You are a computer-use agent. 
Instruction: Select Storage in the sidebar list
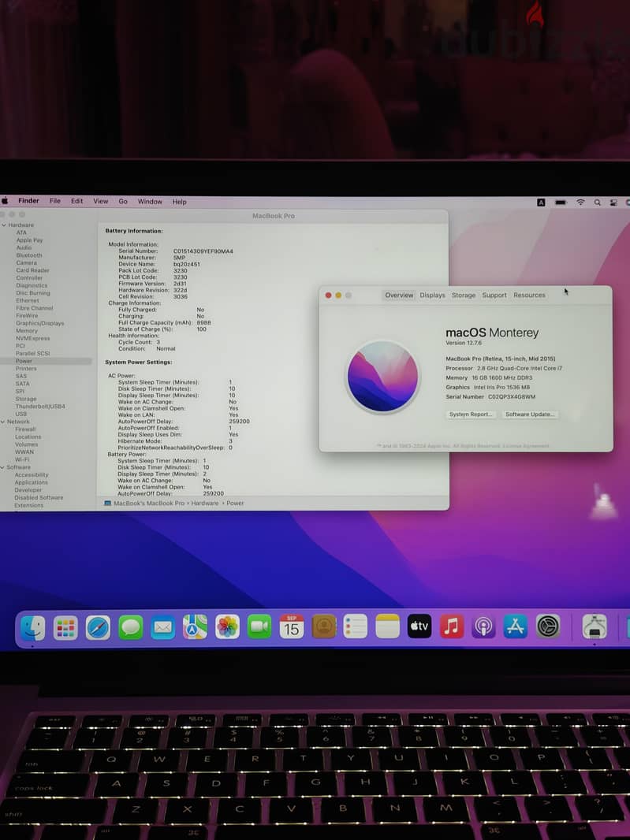pos(26,399)
